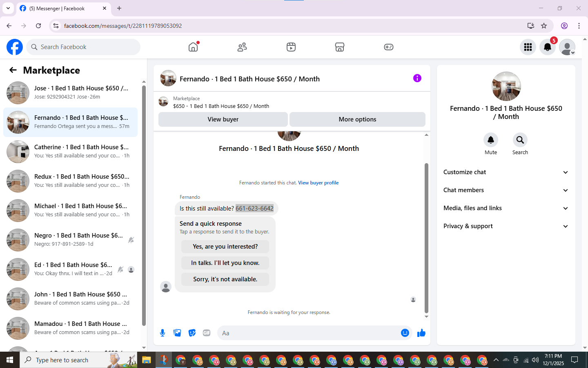Open File Explorer from taskbar
Image resolution: width=588 pixels, height=368 pixels.
pos(147,360)
